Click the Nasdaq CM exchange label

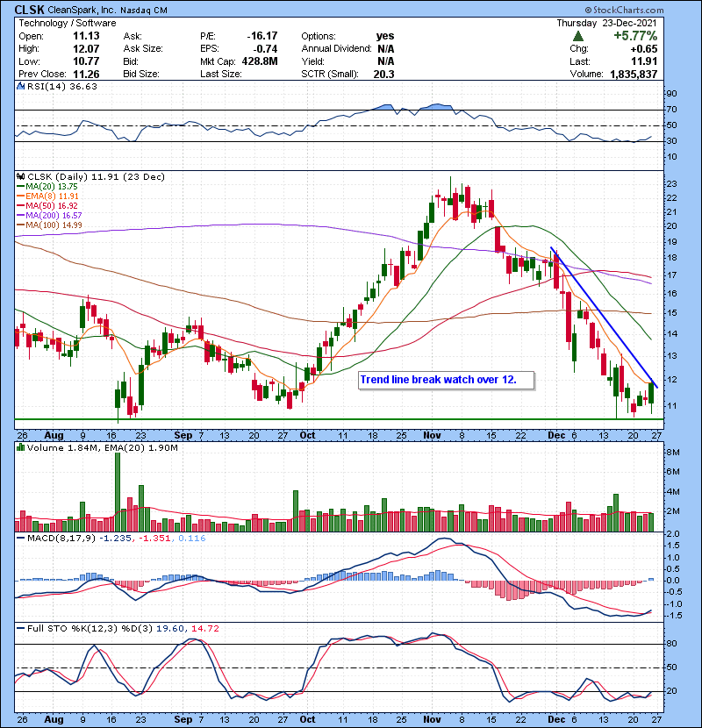pyautogui.click(x=144, y=11)
